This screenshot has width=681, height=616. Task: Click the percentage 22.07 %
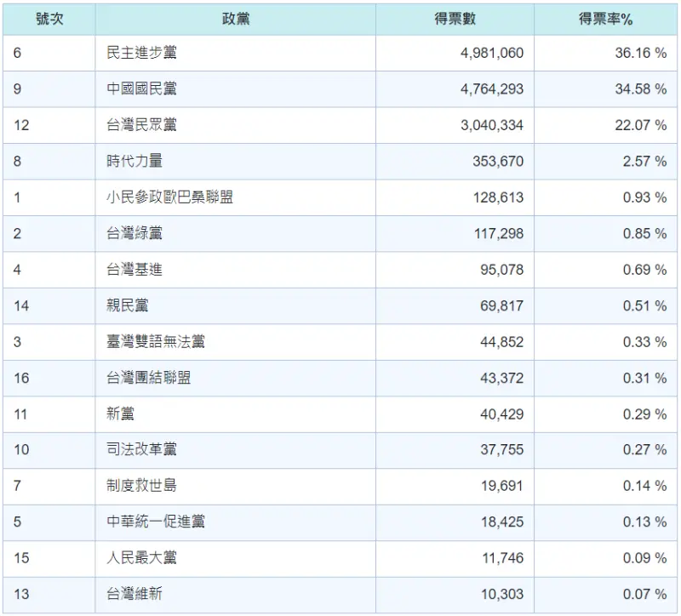tap(641, 125)
